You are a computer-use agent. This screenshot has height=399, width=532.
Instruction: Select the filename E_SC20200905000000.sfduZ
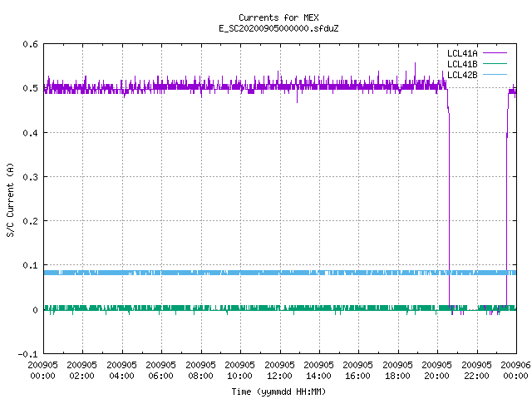coord(278,28)
